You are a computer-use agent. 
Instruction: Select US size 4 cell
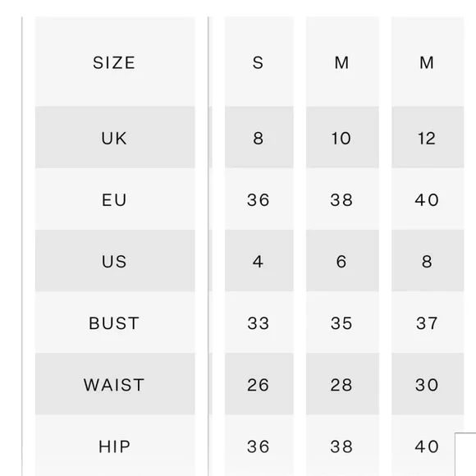259,261
